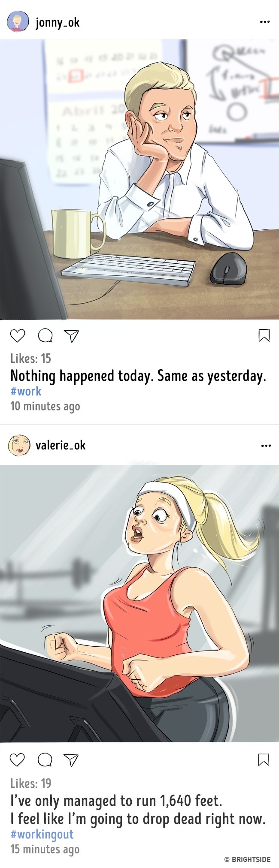Open comments on valerie_ok's workout post

[x=45, y=759]
